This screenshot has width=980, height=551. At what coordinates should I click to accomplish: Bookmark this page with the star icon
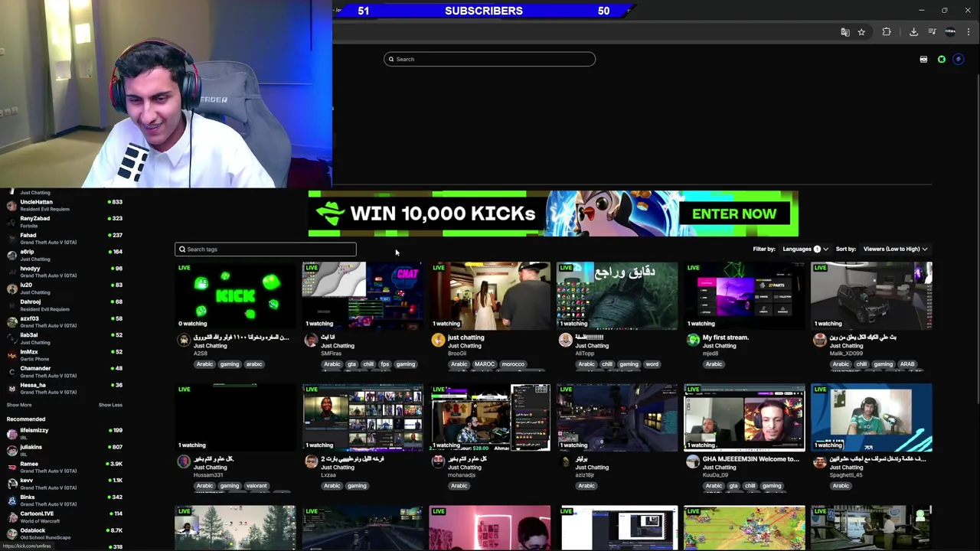861,32
